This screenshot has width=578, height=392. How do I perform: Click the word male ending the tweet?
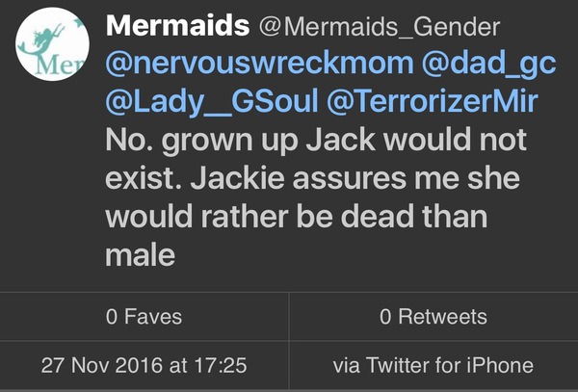[x=142, y=256]
